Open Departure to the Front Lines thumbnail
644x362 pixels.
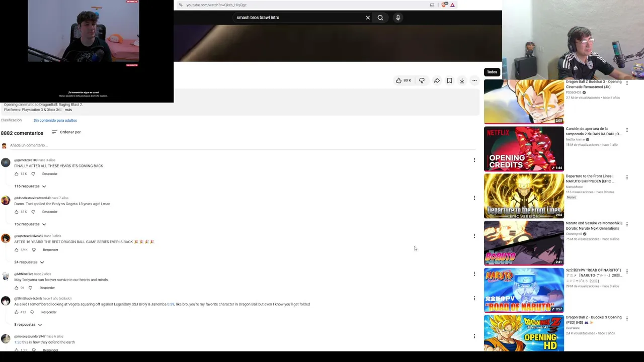click(x=524, y=196)
